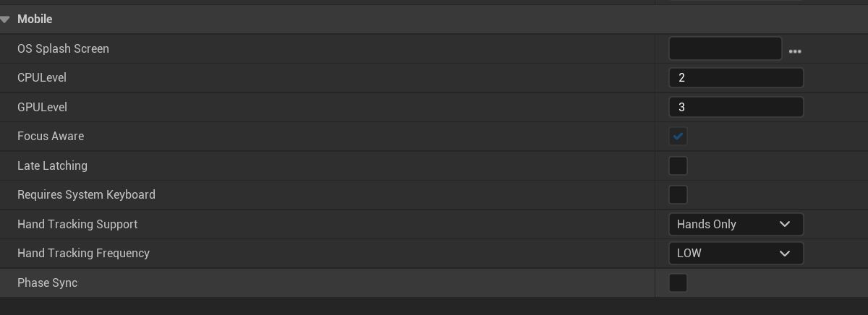
Task: Turn on the Phase Sync checkbox
Action: point(678,283)
